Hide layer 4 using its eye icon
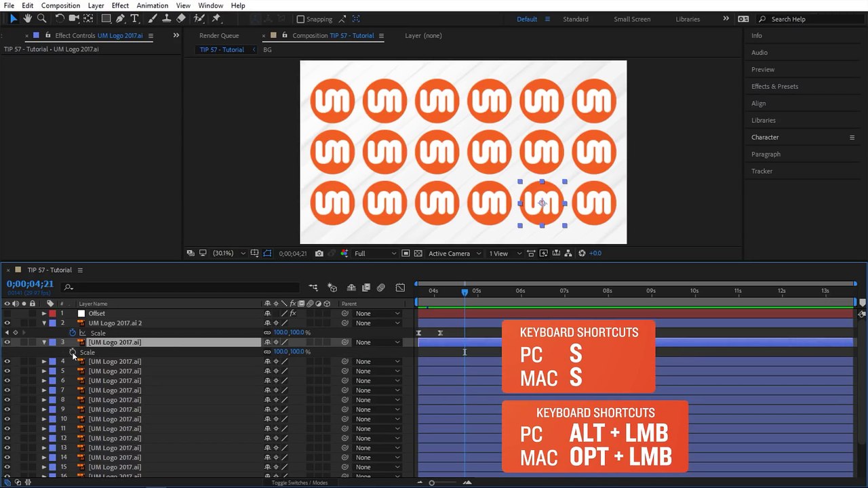The height and width of the screenshot is (488, 868). point(7,361)
